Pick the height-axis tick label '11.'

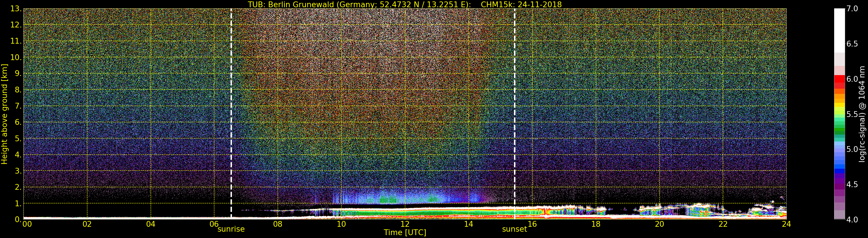pos(16,41)
